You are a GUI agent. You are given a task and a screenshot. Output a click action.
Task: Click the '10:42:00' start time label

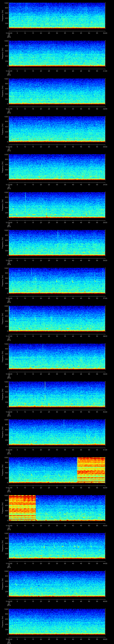pyautogui.click(x=9, y=525)
